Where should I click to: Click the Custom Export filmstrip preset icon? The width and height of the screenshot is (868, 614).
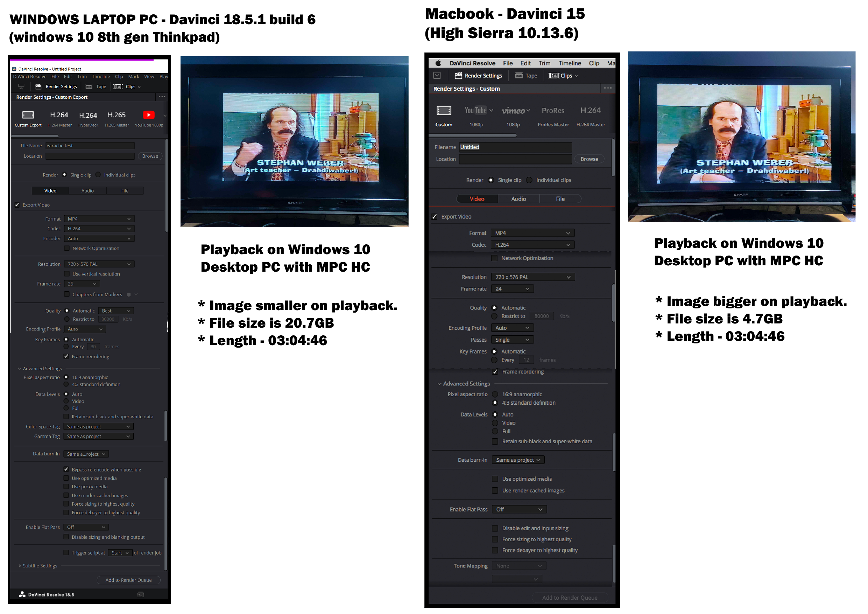[28, 115]
